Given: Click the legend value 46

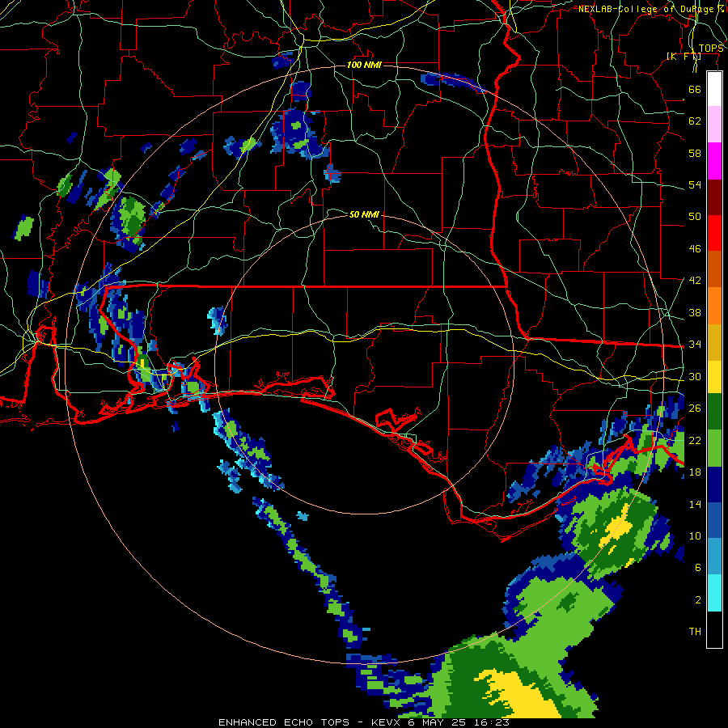Looking at the screenshot, I should (695, 249).
